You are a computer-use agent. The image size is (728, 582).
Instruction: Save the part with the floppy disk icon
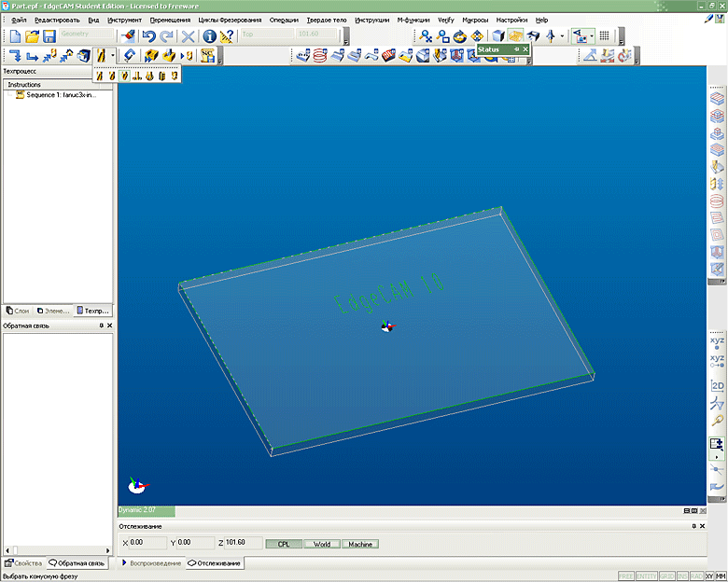tap(49, 36)
